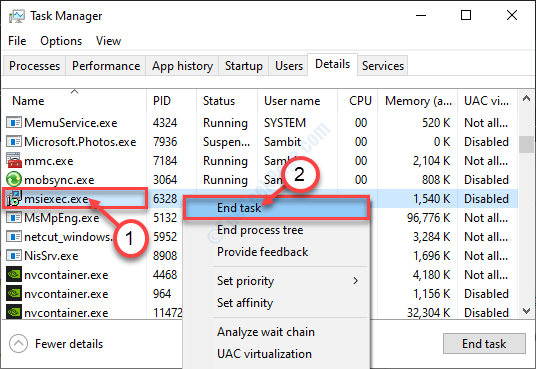Image resolution: width=536 pixels, height=369 pixels.
Task: Select Provide feedback from context menu
Action: click(x=276, y=252)
